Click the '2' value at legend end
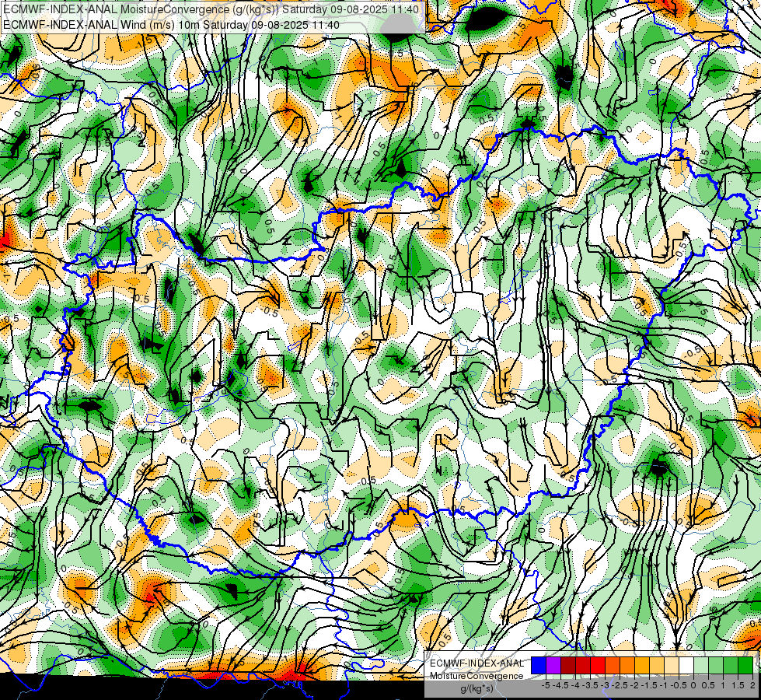The width and height of the screenshot is (761, 700). tap(752, 685)
